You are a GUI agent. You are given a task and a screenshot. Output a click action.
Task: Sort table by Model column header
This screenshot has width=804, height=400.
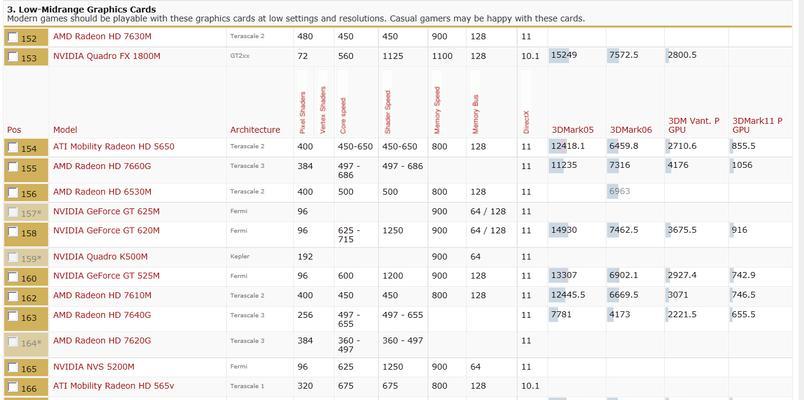tap(65, 130)
